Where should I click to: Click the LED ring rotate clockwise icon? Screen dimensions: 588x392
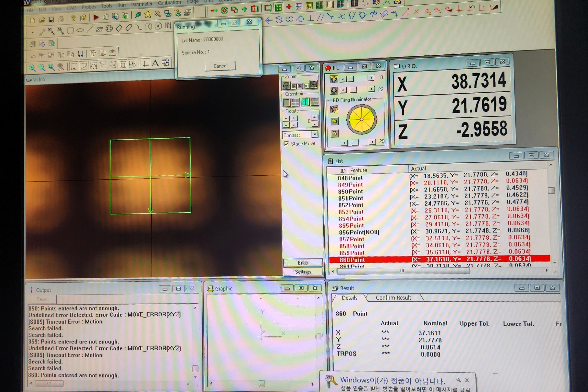pos(334,122)
